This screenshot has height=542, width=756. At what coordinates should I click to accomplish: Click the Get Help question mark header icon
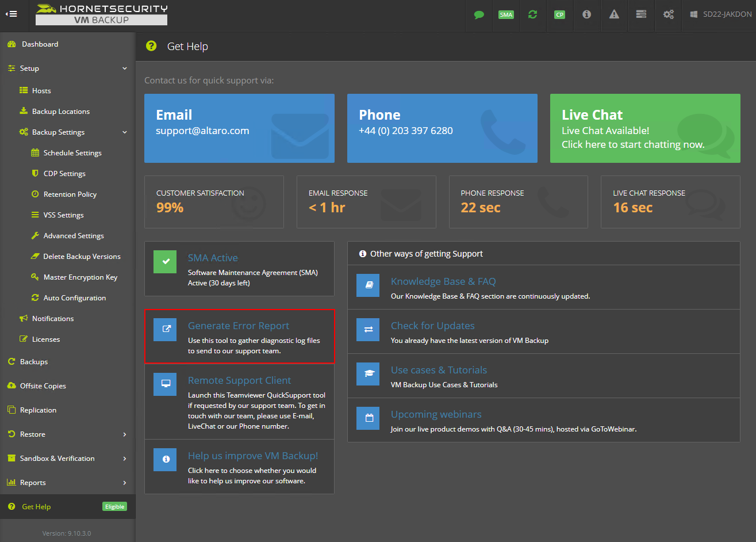point(151,46)
